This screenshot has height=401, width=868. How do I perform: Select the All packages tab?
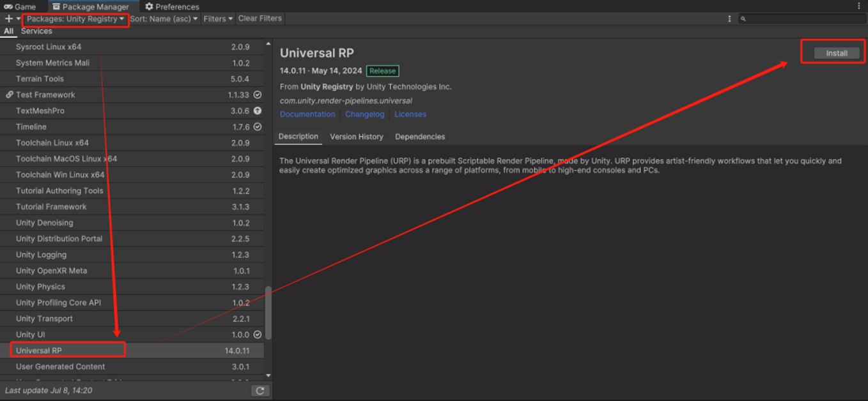[x=8, y=31]
